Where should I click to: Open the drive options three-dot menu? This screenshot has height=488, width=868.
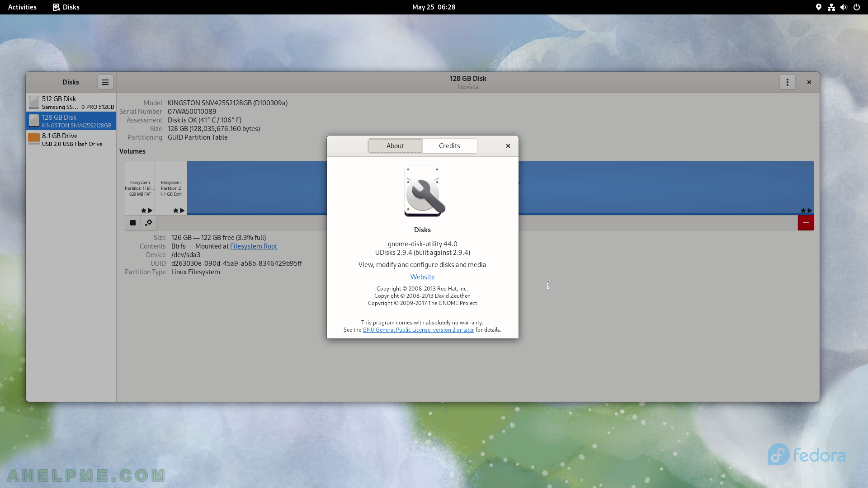(x=787, y=82)
